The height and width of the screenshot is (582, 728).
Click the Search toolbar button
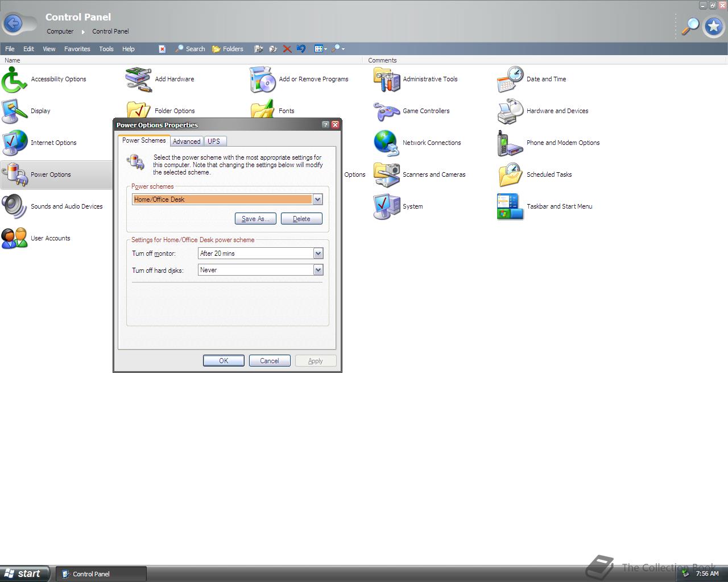point(190,49)
